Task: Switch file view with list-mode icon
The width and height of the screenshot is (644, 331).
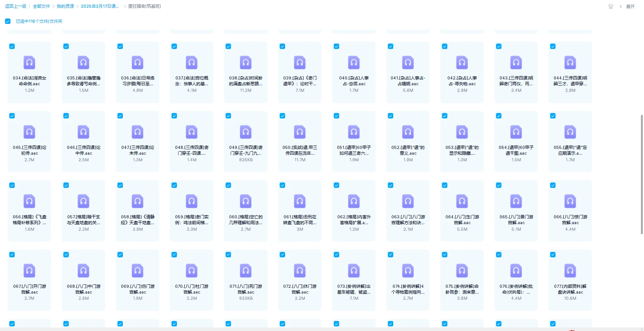Action: (611, 7)
